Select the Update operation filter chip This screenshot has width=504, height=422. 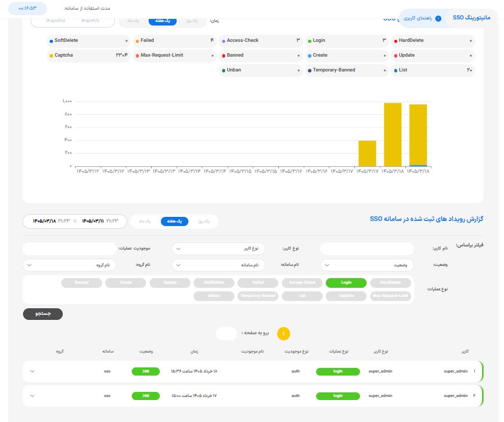coord(170,283)
